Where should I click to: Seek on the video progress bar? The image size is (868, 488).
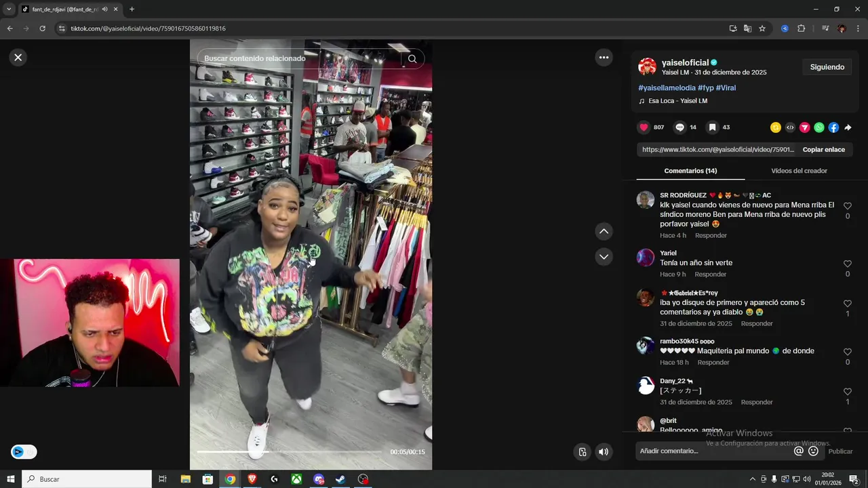coord(290,452)
